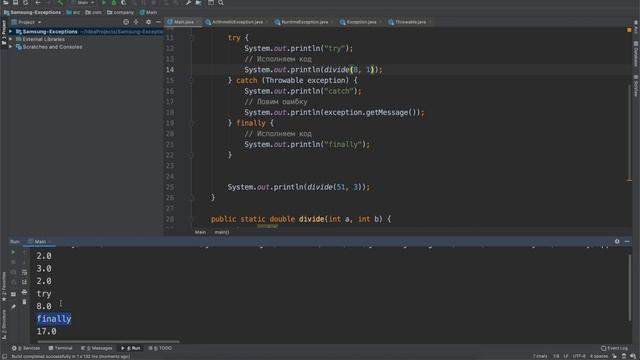Click Samsung-Exceptions in the breadcrumb bar
This screenshot has height=360, width=640.
32,12
